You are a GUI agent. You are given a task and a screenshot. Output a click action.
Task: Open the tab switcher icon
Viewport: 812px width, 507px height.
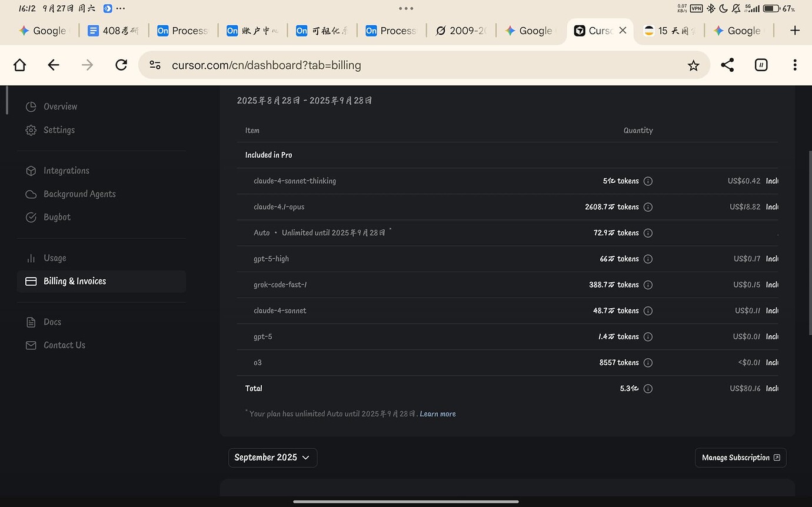pos(761,65)
